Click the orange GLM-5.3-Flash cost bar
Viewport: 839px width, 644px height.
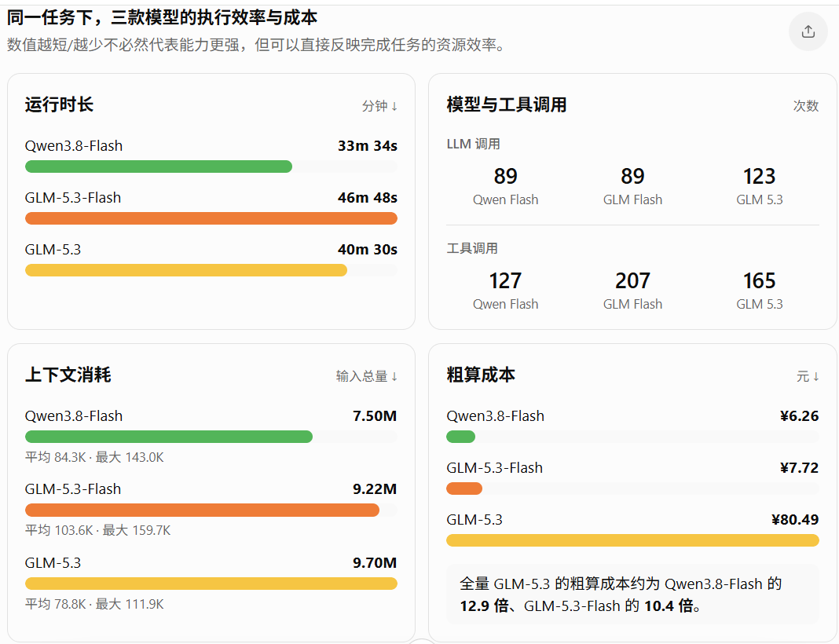pos(464,488)
